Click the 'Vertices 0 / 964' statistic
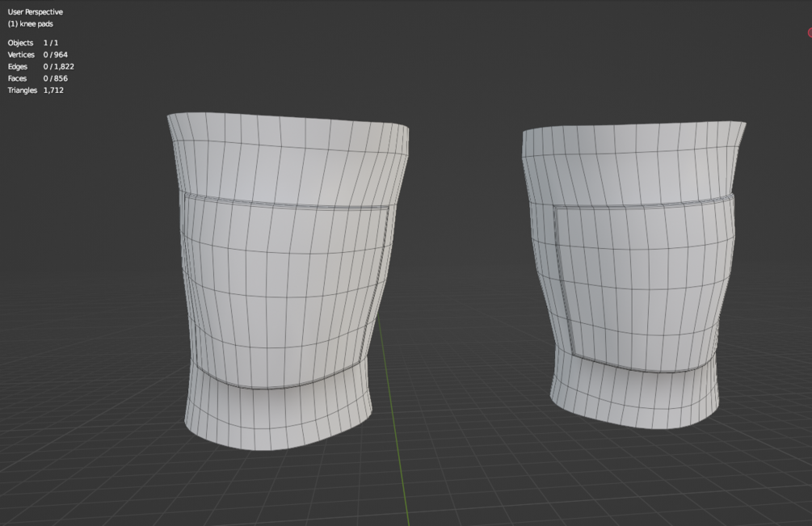This screenshot has height=526, width=812. click(38, 55)
